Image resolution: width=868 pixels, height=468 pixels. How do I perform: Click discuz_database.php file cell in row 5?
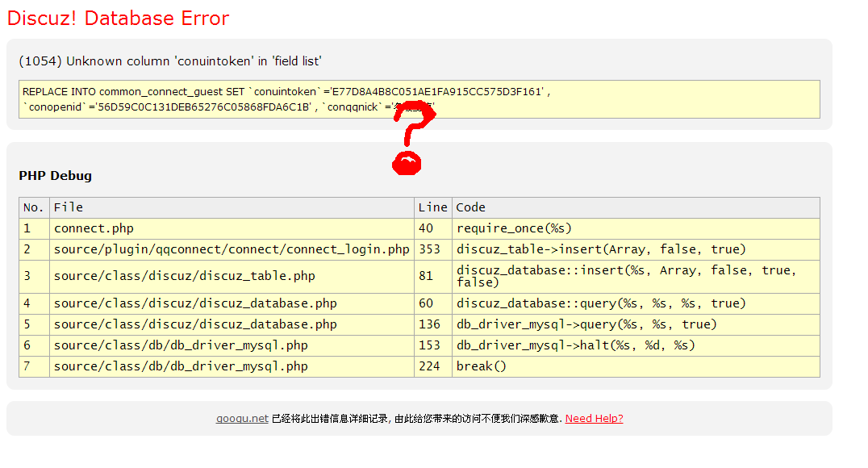pos(232,324)
